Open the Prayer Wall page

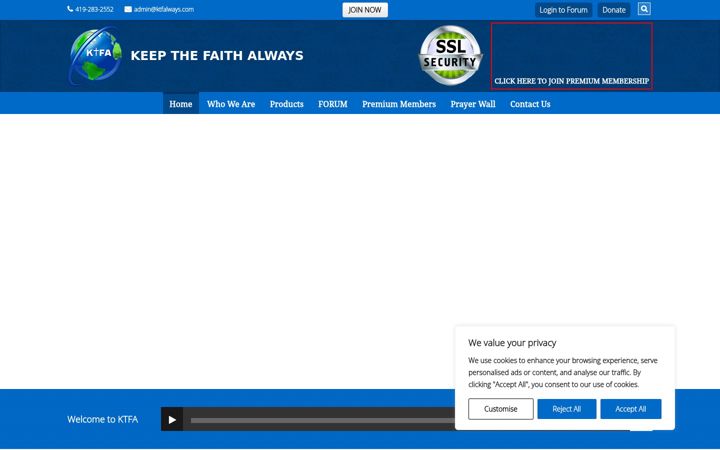click(472, 104)
